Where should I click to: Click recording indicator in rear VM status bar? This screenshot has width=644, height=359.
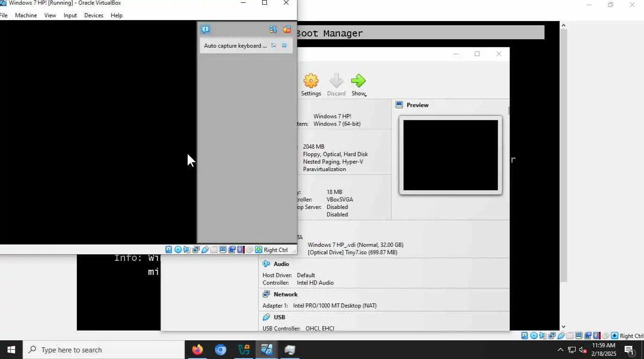(588, 336)
